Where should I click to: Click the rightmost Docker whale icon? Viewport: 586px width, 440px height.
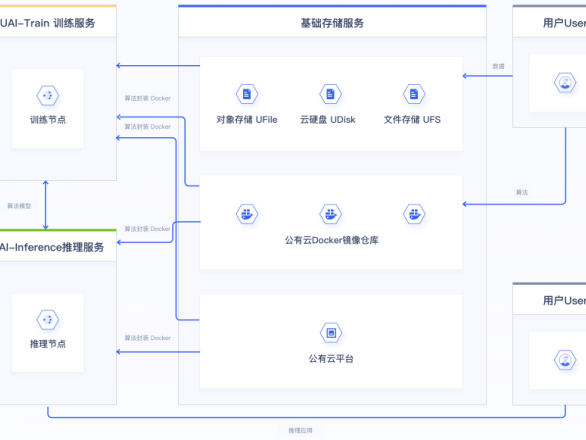[x=414, y=214]
